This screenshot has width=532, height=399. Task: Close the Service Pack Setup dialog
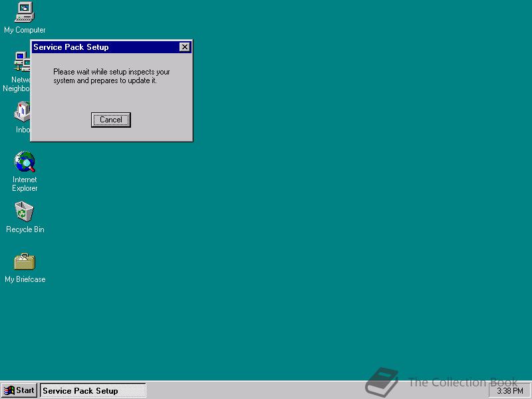point(184,47)
